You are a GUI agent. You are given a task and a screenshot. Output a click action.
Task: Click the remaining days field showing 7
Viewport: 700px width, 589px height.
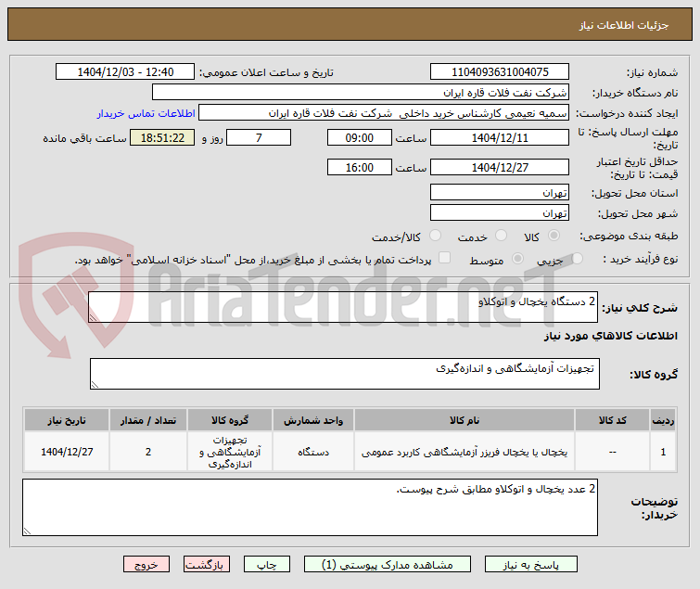[x=259, y=137]
